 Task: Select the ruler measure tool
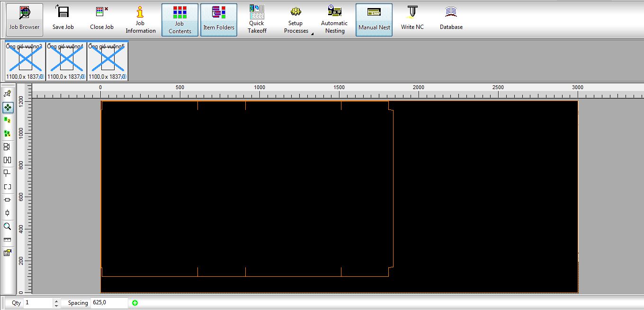click(8, 240)
